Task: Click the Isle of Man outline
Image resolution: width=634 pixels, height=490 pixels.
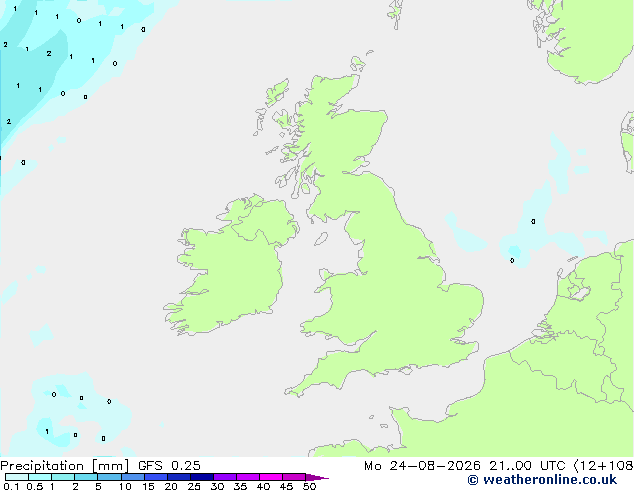Action: click(x=321, y=239)
